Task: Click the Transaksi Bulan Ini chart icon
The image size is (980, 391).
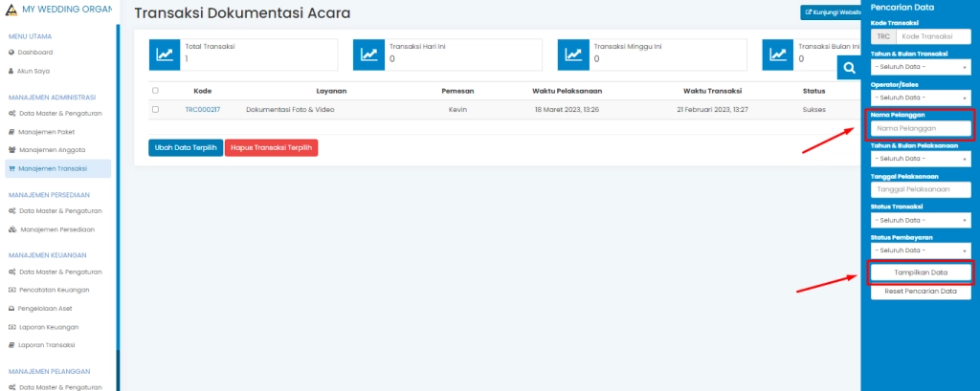Action: tap(777, 55)
